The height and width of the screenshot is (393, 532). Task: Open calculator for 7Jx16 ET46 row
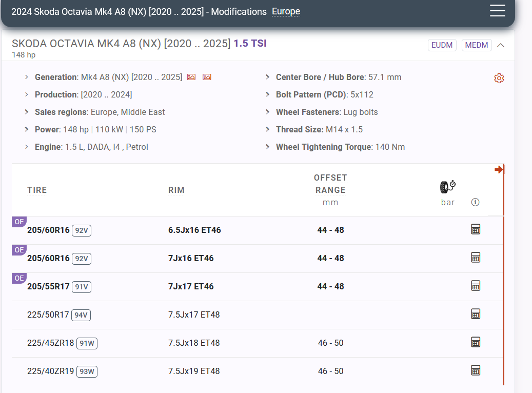coord(476,258)
